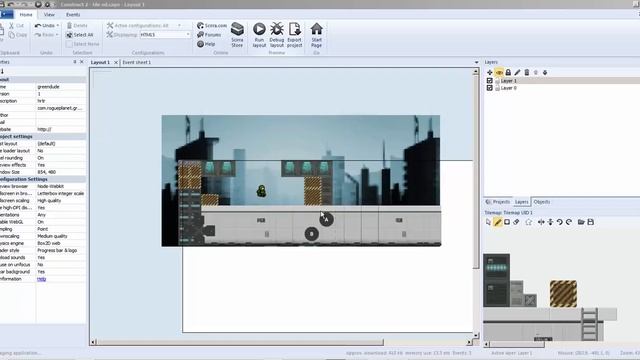Screen dimensions: 640x360
Task: Close the Properties panel
Action: pos(82,62)
